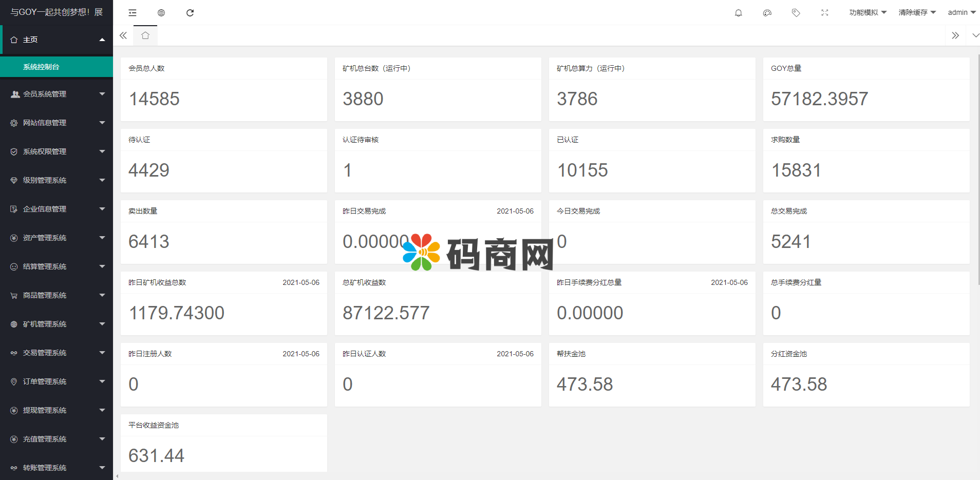This screenshot has height=480, width=980.
Task: Open the admin user dropdown
Action: click(962, 13)
